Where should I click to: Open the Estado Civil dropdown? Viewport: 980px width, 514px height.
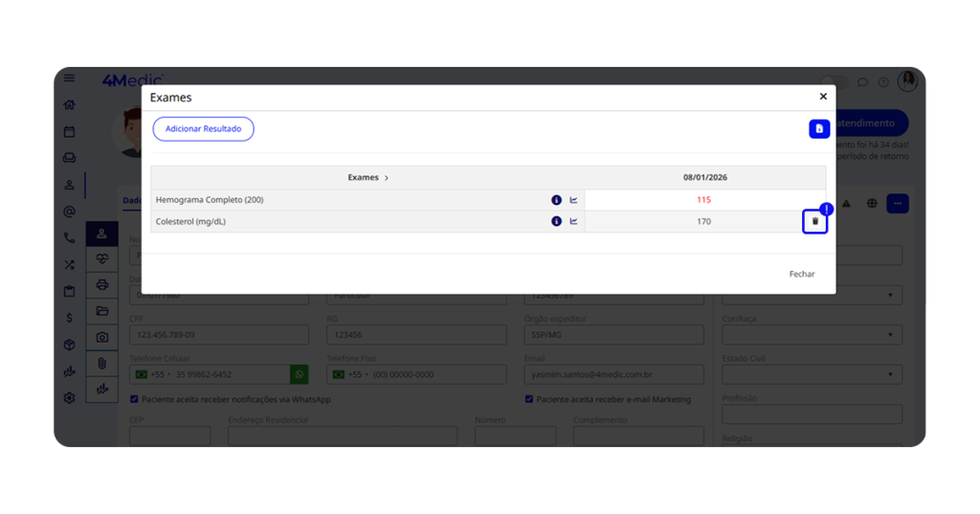pos(812,374)
